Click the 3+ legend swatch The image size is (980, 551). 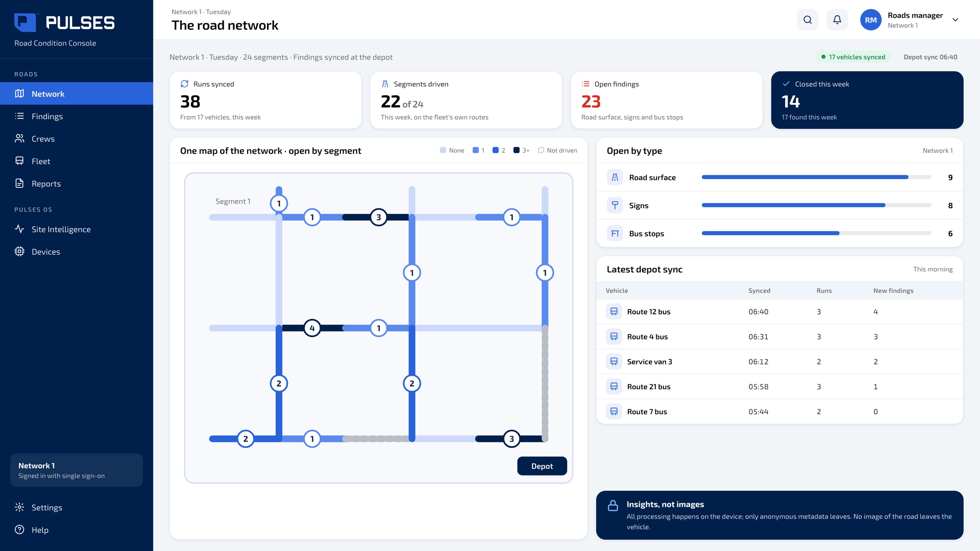[517, 150]
